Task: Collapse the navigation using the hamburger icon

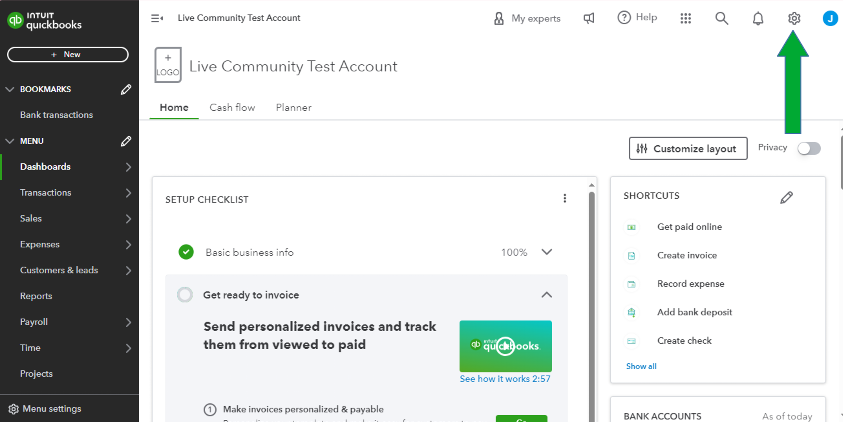Action: [157, 18]
